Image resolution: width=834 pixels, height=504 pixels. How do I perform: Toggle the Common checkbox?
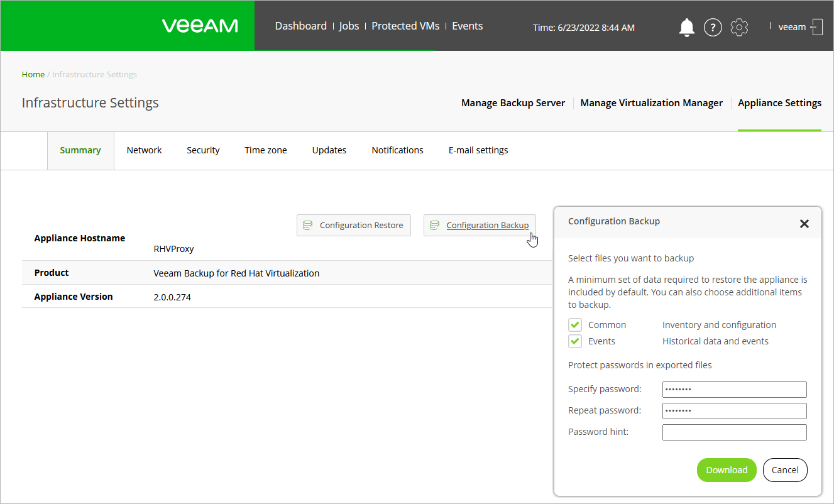point(575,325)
